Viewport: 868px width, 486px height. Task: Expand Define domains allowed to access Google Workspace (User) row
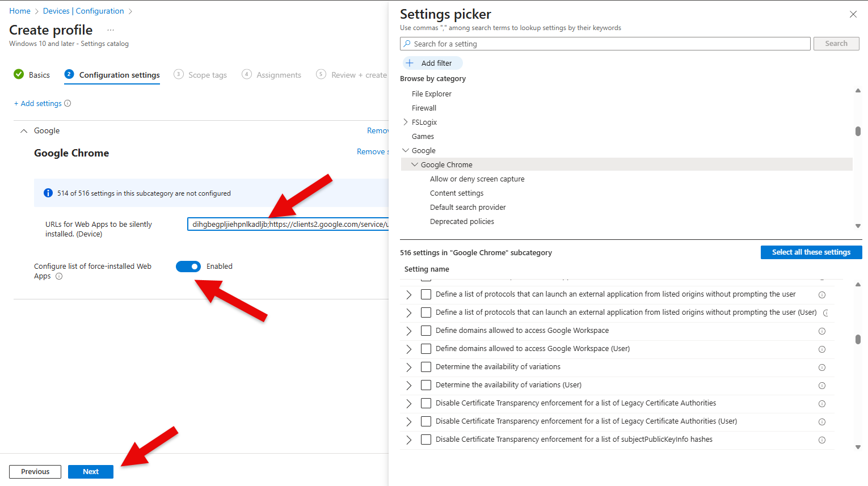coord(409,349)
